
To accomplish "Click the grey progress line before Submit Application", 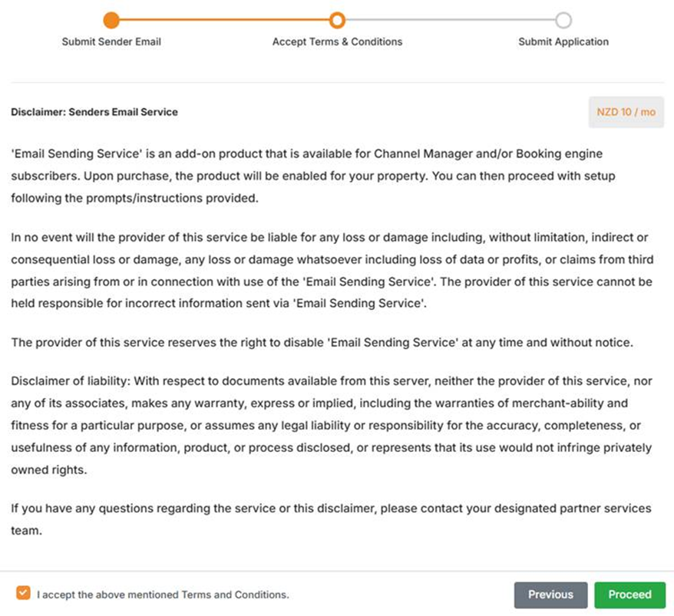I will 450,20.
